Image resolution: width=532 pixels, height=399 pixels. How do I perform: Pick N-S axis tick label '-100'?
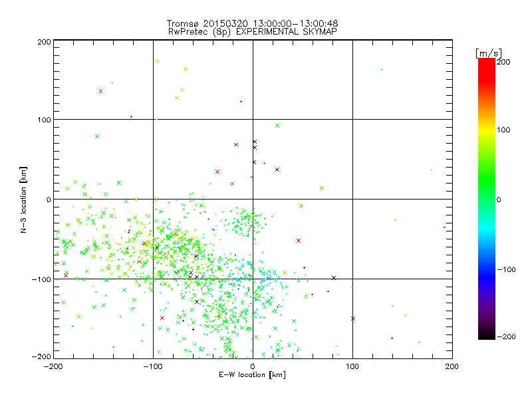[41, 279]
